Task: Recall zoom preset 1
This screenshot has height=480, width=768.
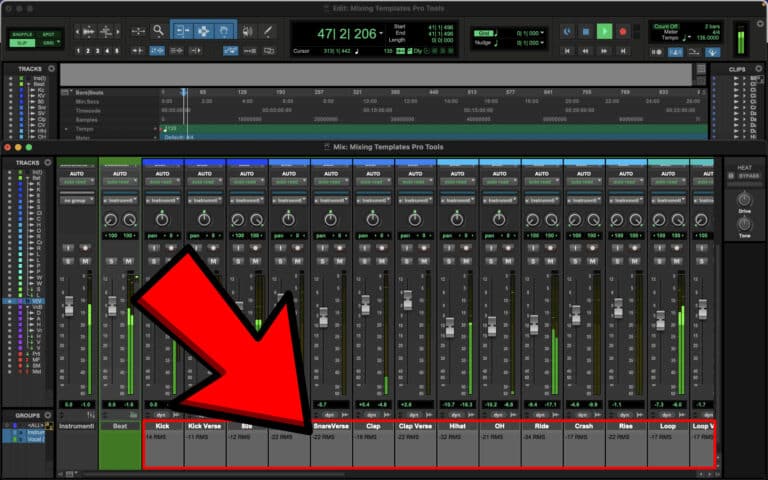Action: (x=78, y=51)
